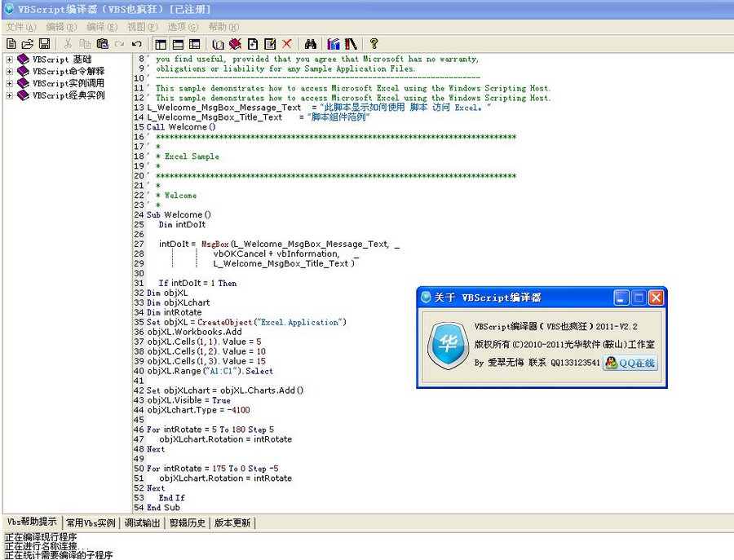Click code line 24 Sub Welcome()
This screenshot has width=734, height=560.
(179, 214)
